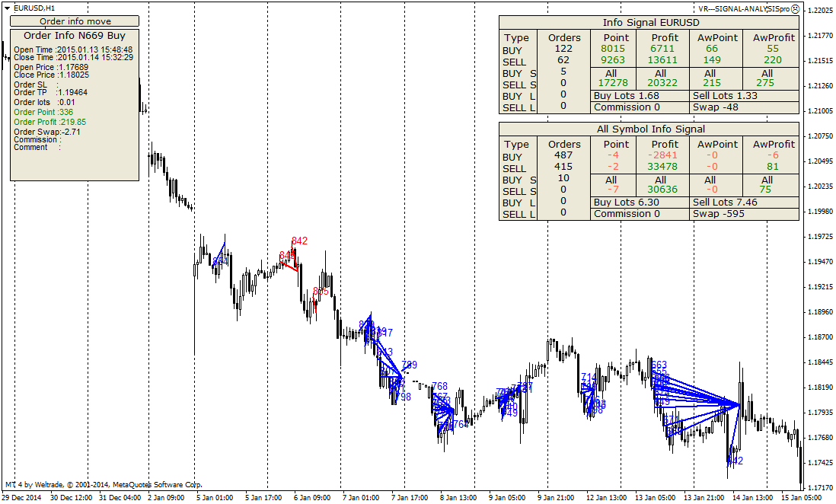Click price level 1.19470 on the price axis
The height and width of the screenshot is (504, 836).
coord(821,262)
